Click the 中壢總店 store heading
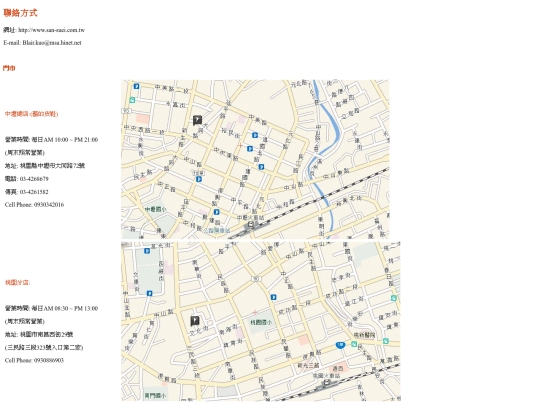The width and height of the screenshot is (540, 405). 31,114
